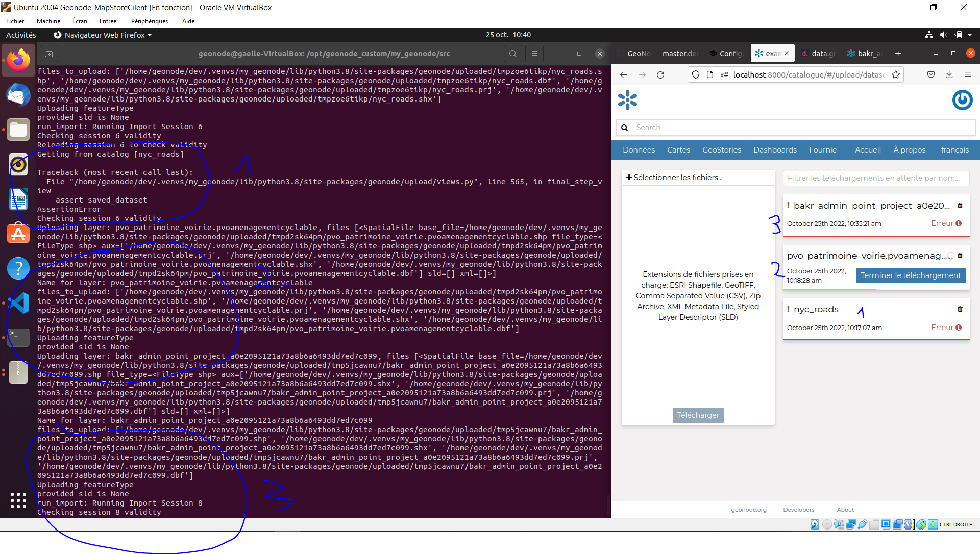
Task: Show error info for bakr_admin_point_project
Action: [959, 223]
